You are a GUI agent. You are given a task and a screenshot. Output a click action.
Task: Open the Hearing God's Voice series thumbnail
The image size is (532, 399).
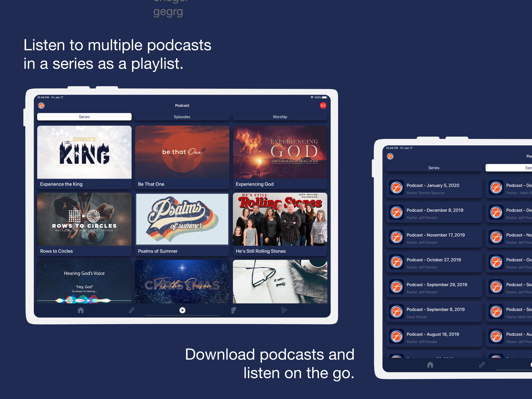click(84, 282)
